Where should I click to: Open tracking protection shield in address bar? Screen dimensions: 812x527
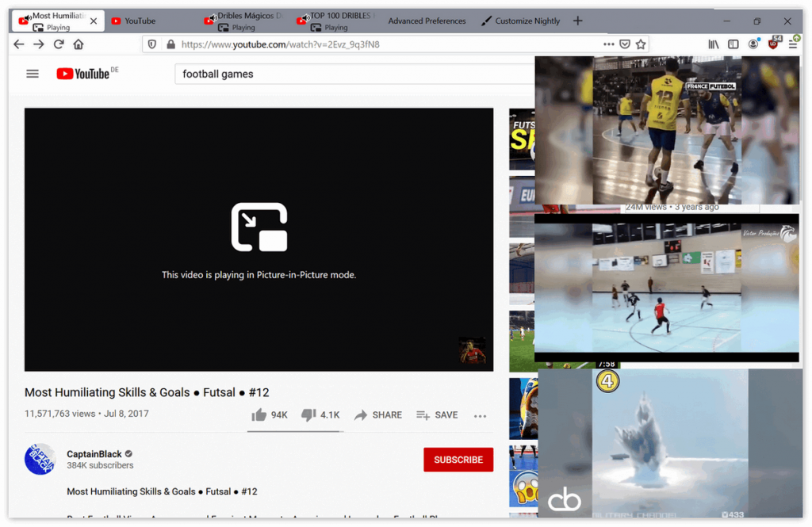(151, 44)
